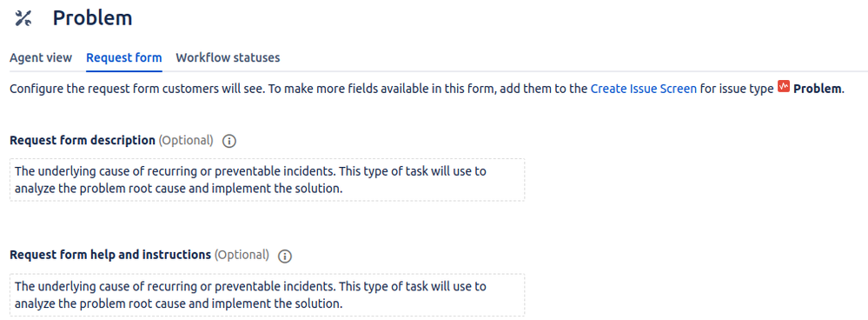Click the red Problem issue type icon
Screen dimensions: 868x320
784,87
